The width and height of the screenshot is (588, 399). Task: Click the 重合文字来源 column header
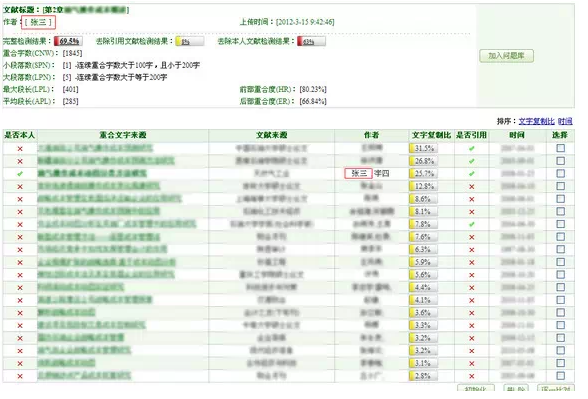click(123, 135)
